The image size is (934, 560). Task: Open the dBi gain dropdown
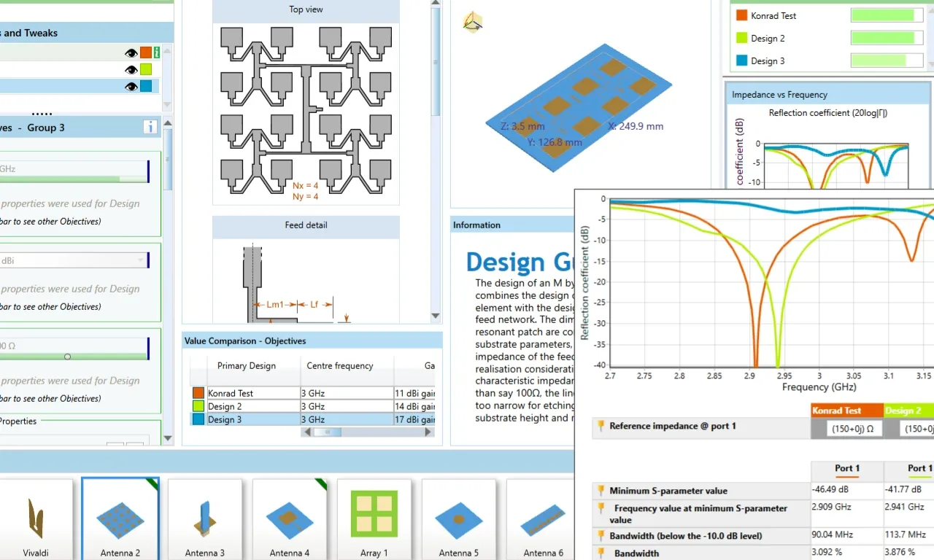tap(140, 260)
